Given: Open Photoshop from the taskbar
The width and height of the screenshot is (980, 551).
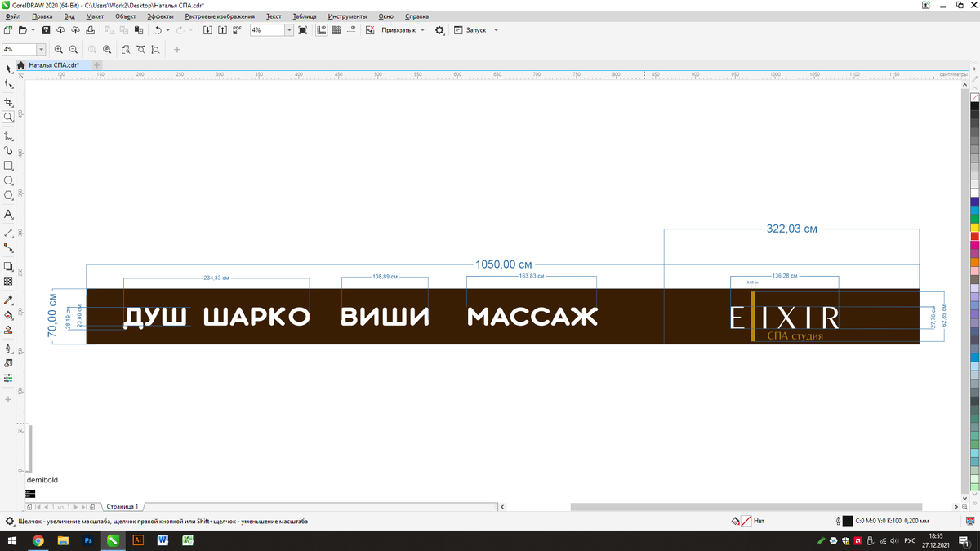Looking at the screenshot, I should tap(88, 540).
